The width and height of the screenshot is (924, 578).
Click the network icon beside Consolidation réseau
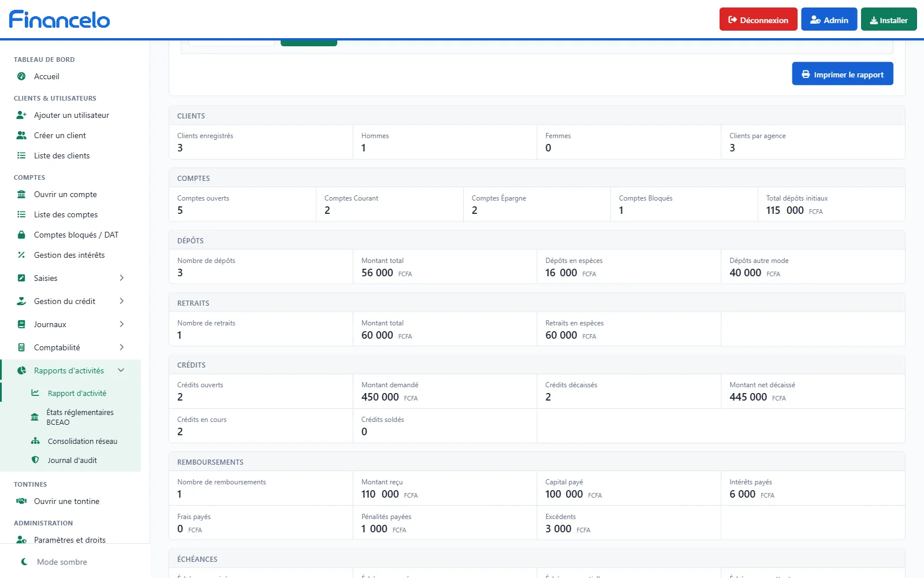pyautogui.click(x=35, y=441)
